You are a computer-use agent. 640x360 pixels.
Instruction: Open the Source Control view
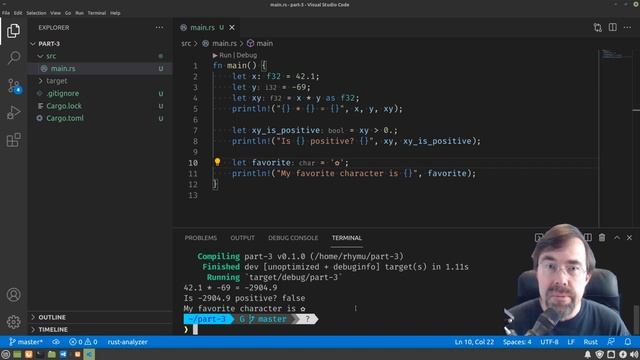[13, 86]
